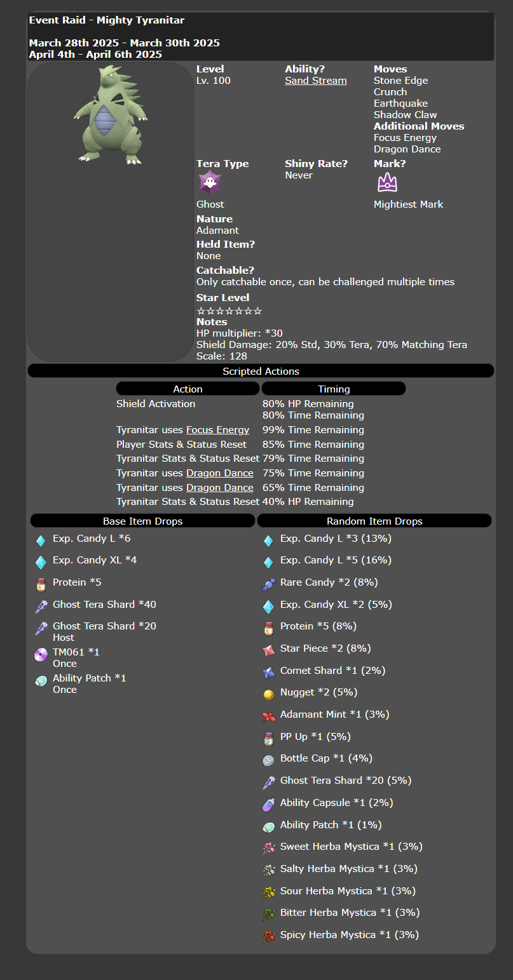Open the Focus Energy move link

[x=217, y=430]
